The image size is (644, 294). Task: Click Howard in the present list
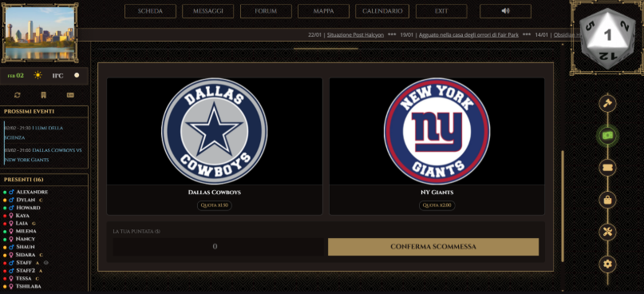[28, 208]
